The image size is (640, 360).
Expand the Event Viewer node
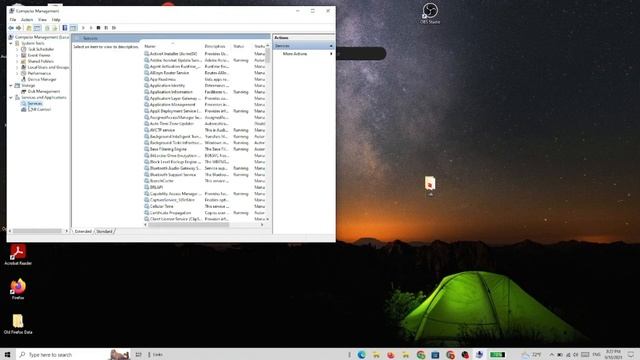click(17, 55)
